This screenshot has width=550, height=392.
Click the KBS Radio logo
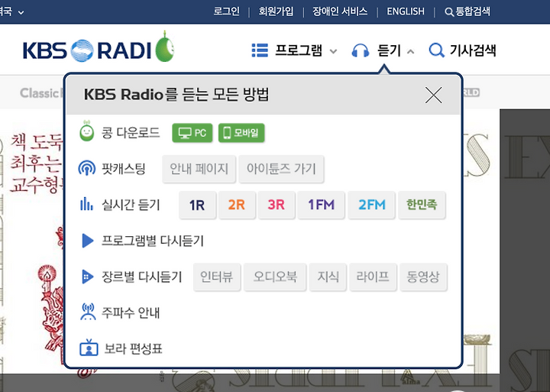[x=99, y=47]
